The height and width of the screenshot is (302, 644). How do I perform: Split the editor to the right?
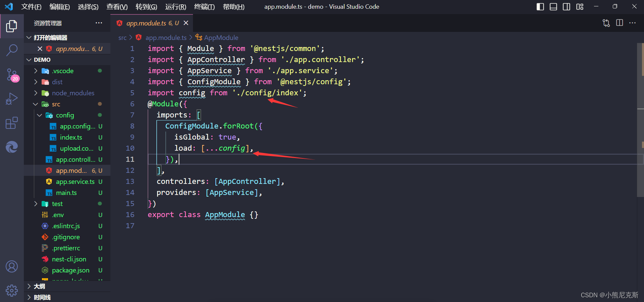(620, 23)
